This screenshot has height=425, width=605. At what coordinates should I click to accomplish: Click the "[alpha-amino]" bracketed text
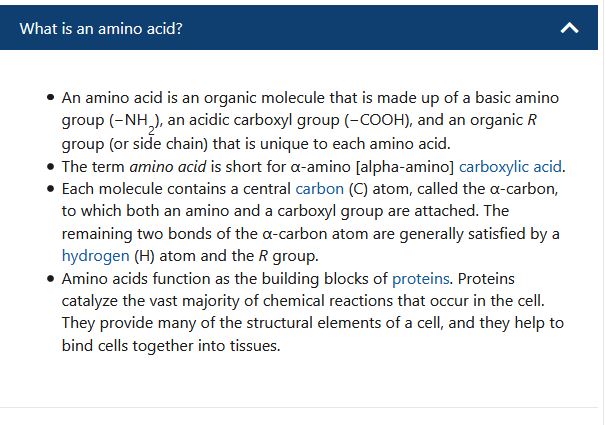tap(404, 166)
